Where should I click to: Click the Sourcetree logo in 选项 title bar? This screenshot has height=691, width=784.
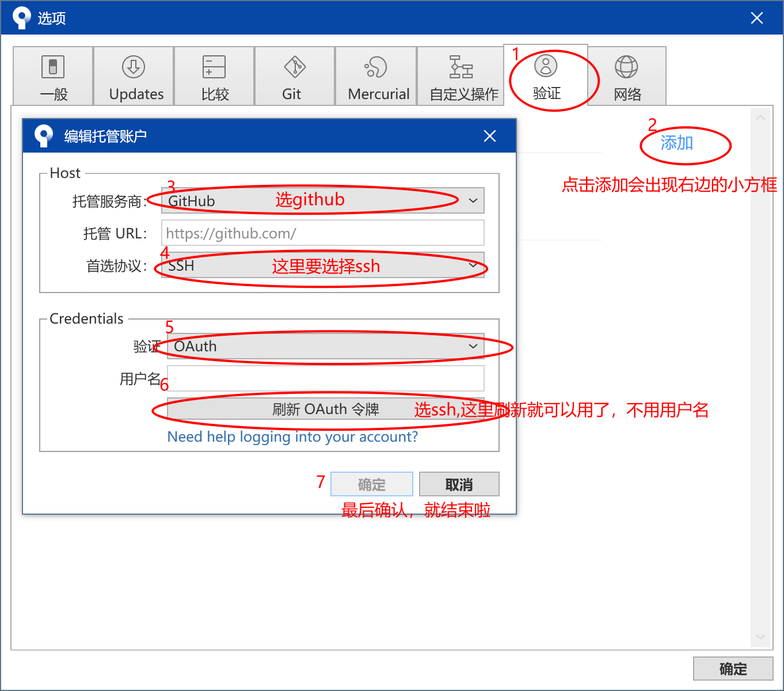point(22,18)
